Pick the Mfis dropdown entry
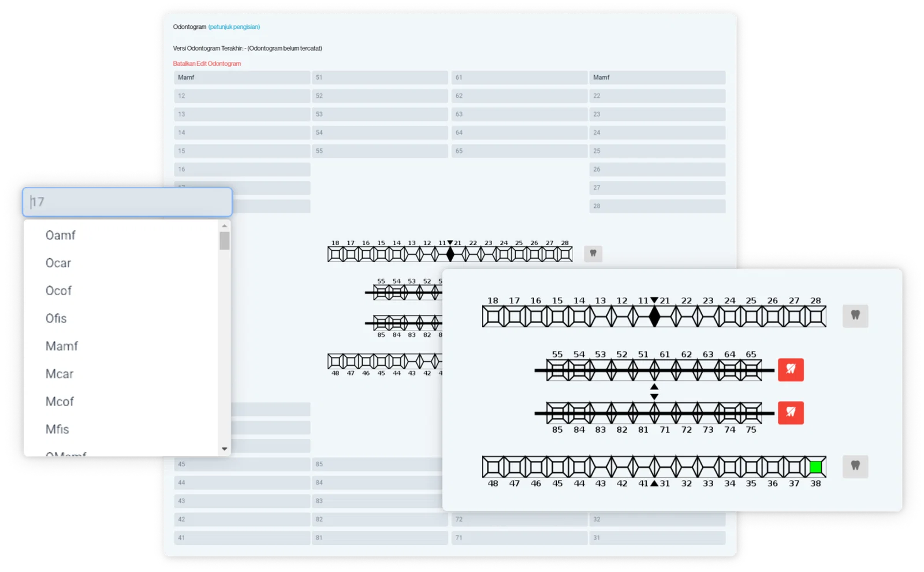 click(x=57, y=429)
